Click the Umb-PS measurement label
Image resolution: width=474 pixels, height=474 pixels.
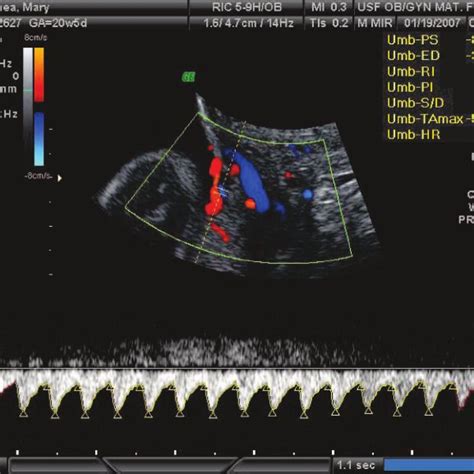413,40
